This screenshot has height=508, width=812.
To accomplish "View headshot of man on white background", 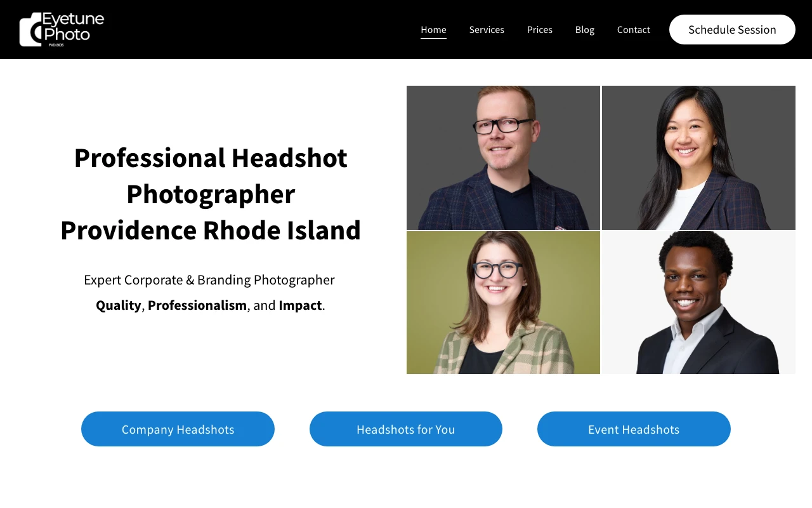I will point(698,302).
